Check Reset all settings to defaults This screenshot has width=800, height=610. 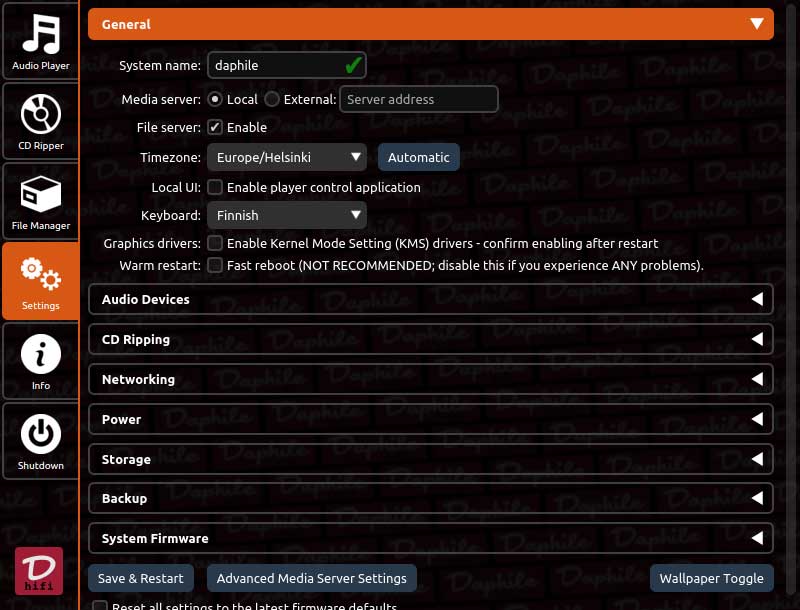tap(100, 606)
